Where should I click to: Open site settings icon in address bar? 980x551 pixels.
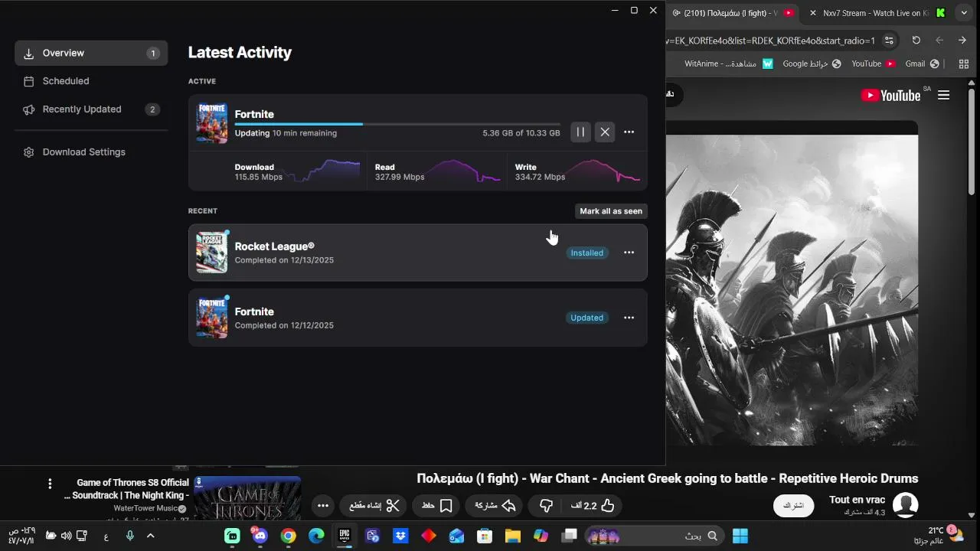pos(889,41)
